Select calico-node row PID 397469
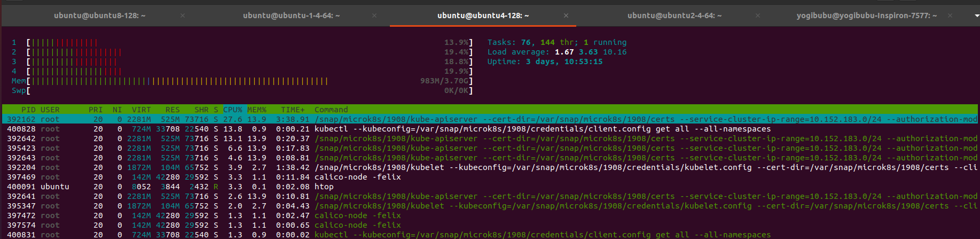Image resolution: width=980 pixels, height=239 pixels. (490, 177)
